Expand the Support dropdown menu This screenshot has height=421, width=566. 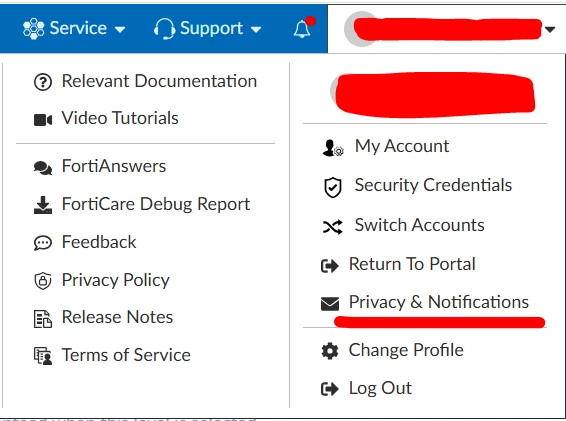tap(208, 29)
